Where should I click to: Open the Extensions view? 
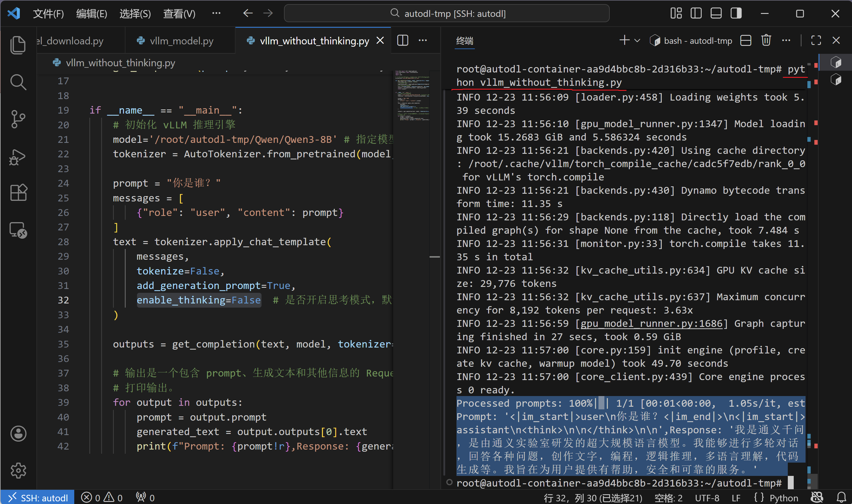(18, 193)
